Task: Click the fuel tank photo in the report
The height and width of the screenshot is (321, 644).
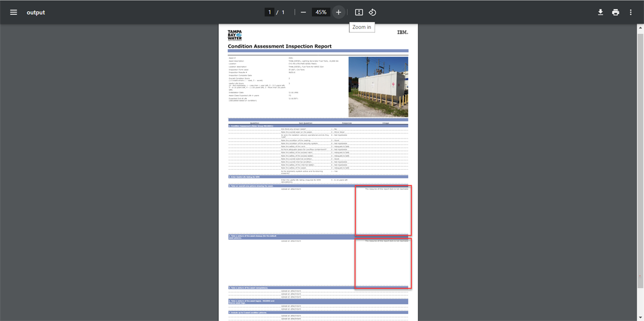Action: 378,87
